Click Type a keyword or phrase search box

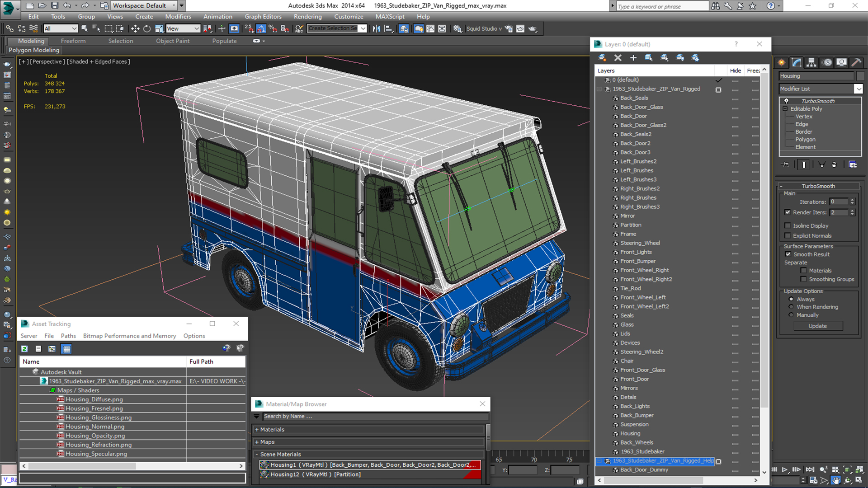click(x=662, y=6)
